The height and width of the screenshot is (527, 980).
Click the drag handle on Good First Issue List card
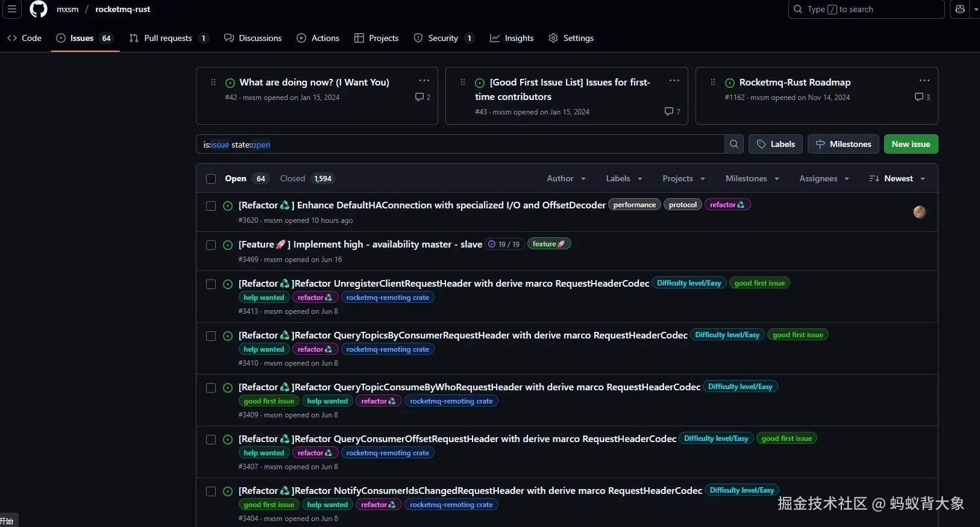(463, 83)
